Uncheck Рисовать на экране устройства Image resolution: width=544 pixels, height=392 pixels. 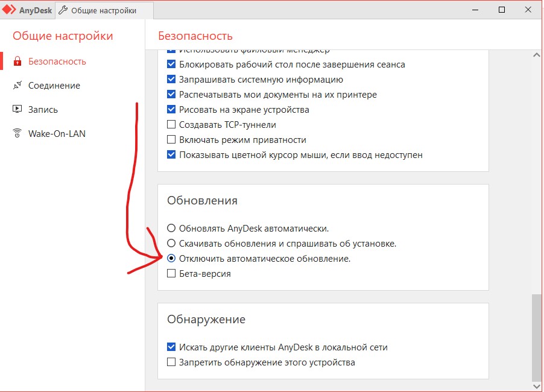pos(171,109)
